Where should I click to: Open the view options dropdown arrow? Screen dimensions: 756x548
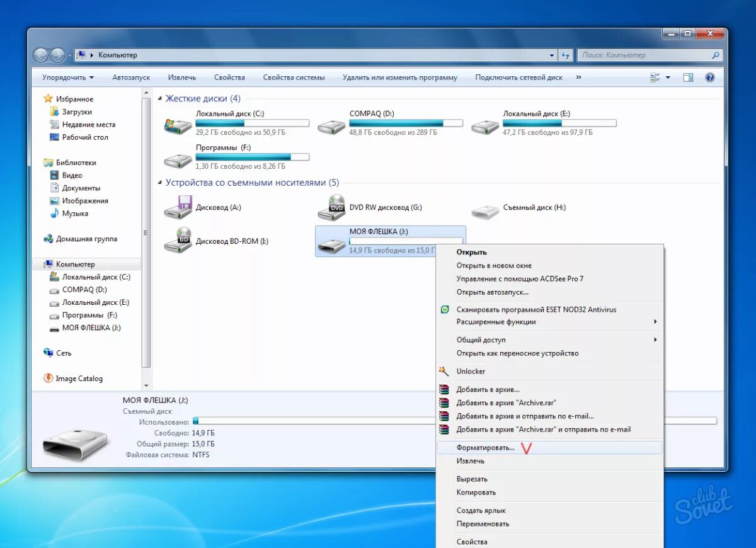pos(668,77)
